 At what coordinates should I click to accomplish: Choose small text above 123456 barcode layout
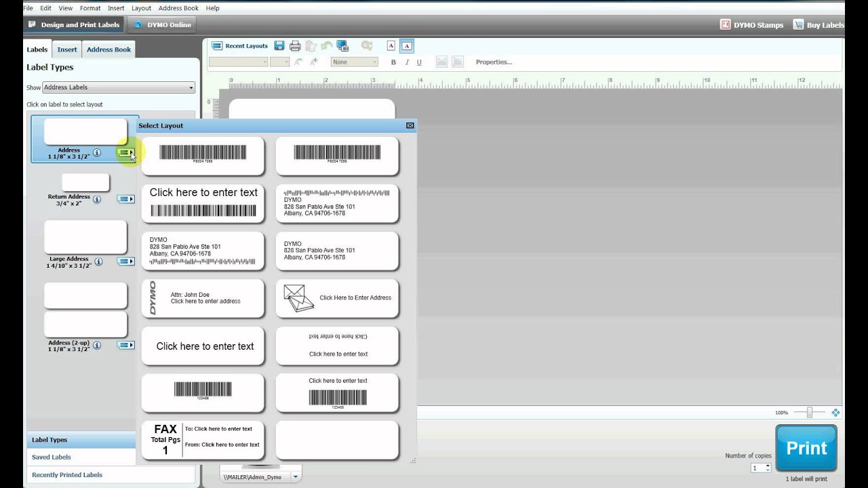[x=337, y=392]
